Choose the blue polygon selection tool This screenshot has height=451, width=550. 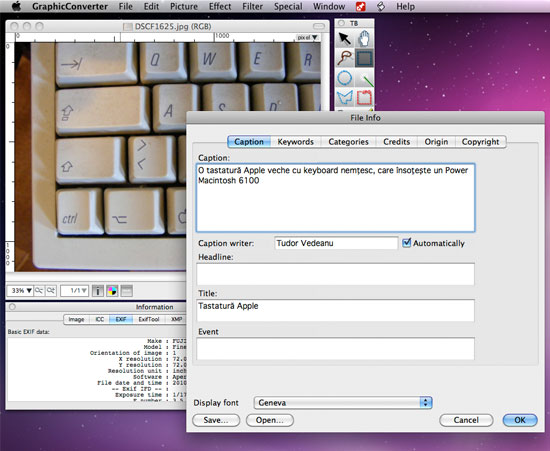coord(345,97)
